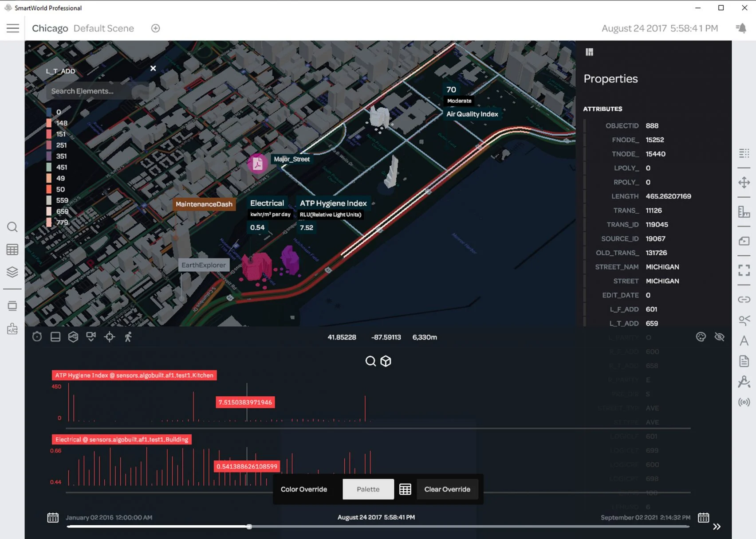756x539 pixels.
Task: Open the end date calendar picker
Action: tap(704, 518)
